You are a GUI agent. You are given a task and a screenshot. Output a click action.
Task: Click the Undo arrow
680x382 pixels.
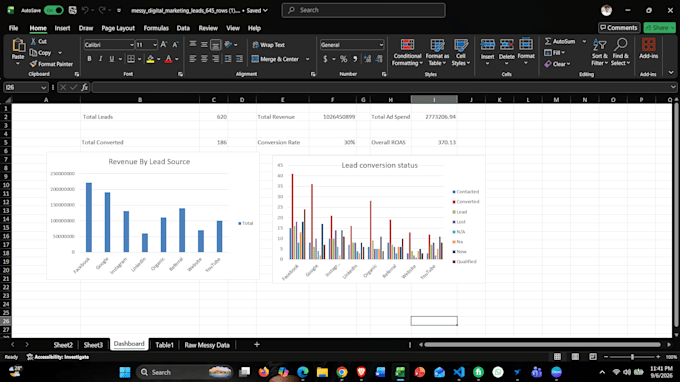[x=85, y=10]
